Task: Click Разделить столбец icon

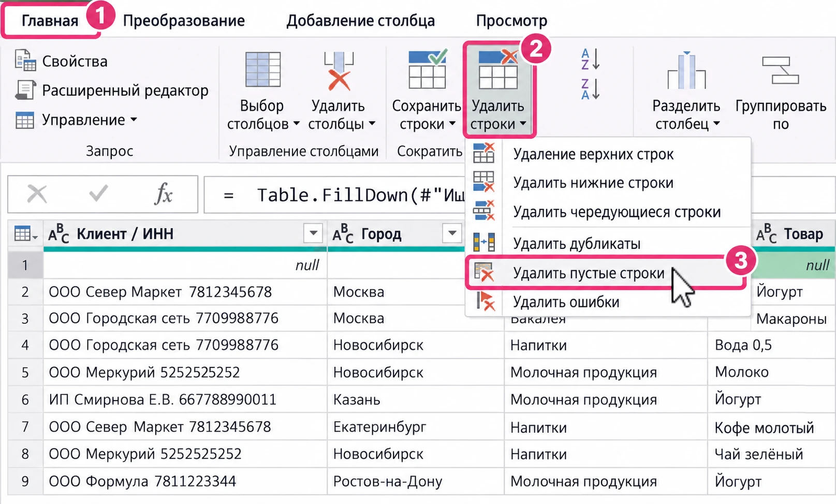Action: 686,70
